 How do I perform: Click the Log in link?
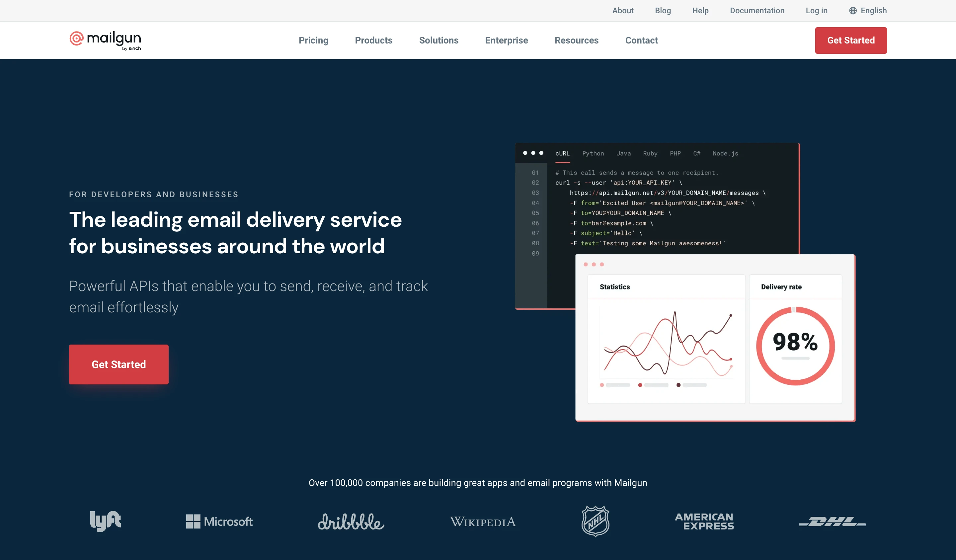816,11
